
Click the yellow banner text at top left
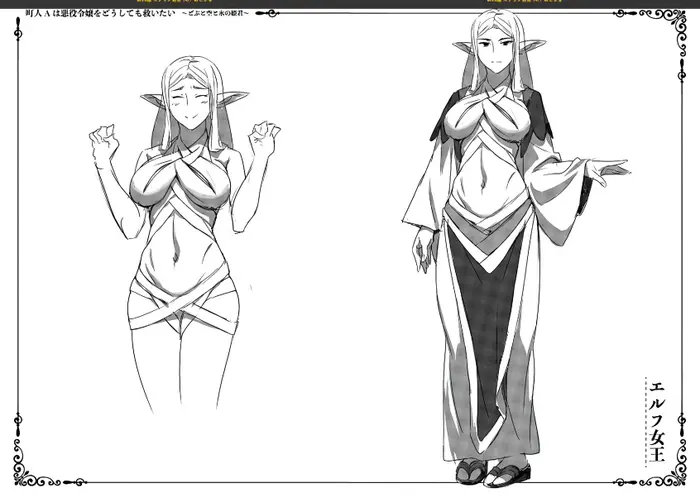174,1
